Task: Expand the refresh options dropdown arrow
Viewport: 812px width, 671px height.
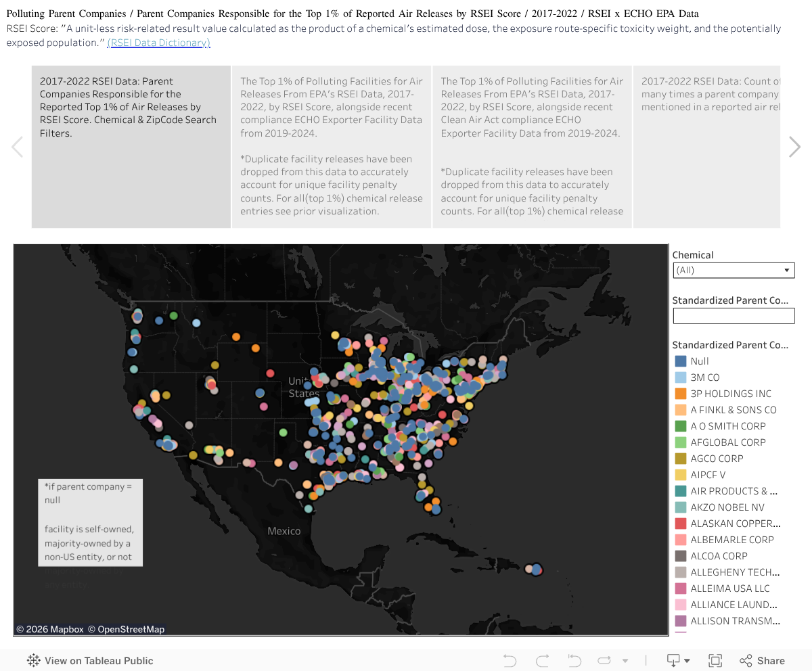Action: 625,661
